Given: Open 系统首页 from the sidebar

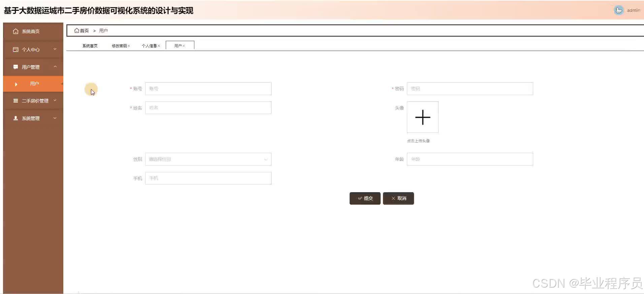Looking at the screenshot, I should (33, 31).
